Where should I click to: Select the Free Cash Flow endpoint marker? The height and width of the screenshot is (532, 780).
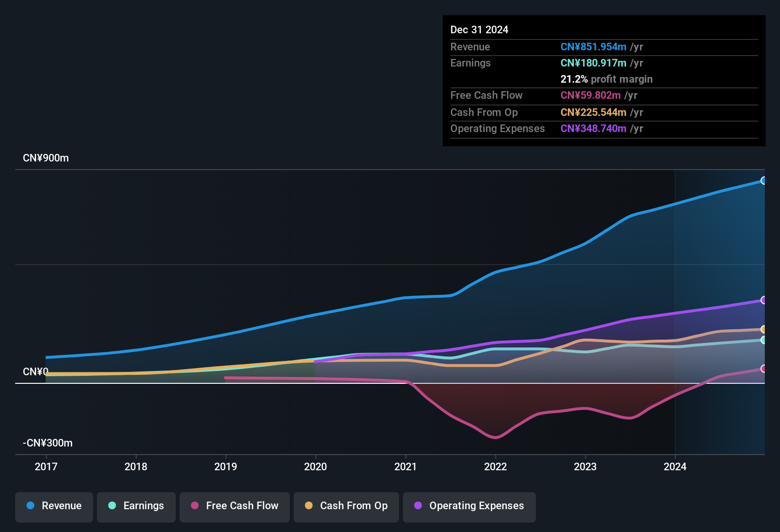pos(764,369)
